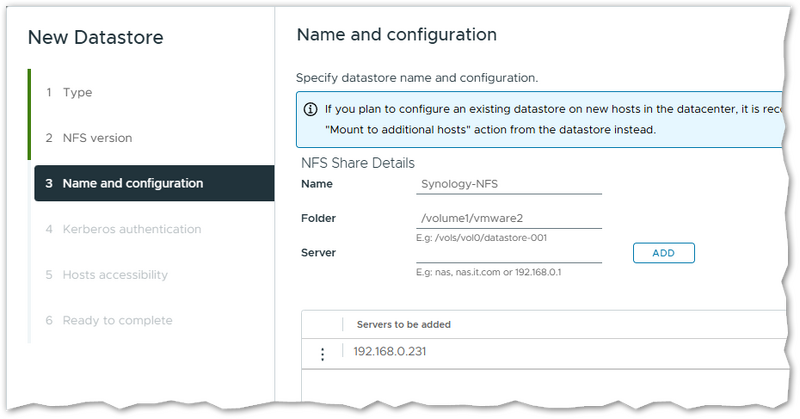Click the Name field containing Synology-NFS
The image size is (800, 419).
[x=508, y=184]
